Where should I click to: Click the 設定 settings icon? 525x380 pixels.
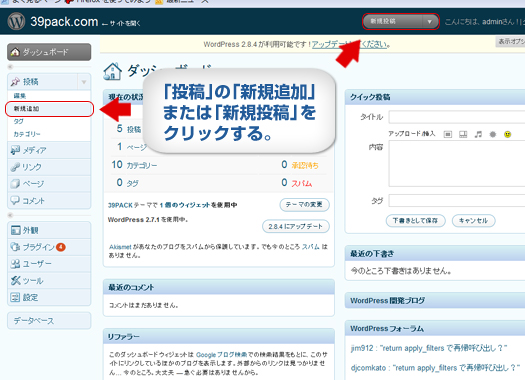(15, 297)
